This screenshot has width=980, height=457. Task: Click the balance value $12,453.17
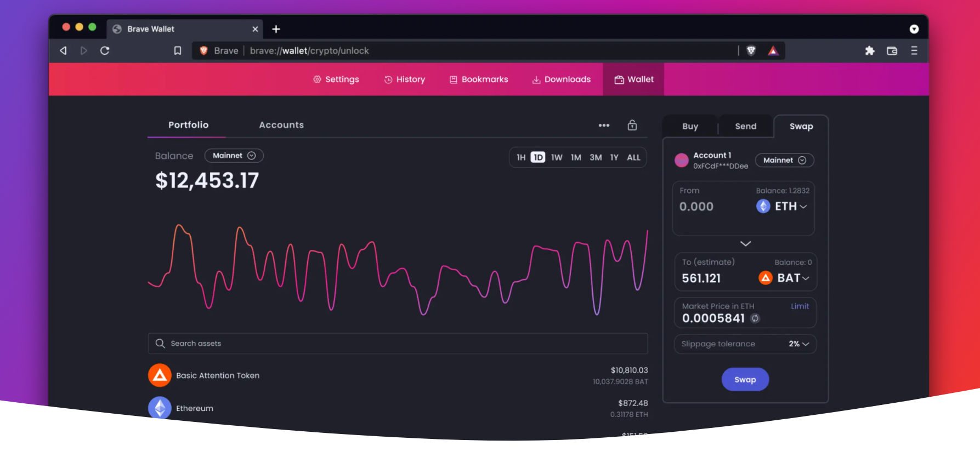207,181
